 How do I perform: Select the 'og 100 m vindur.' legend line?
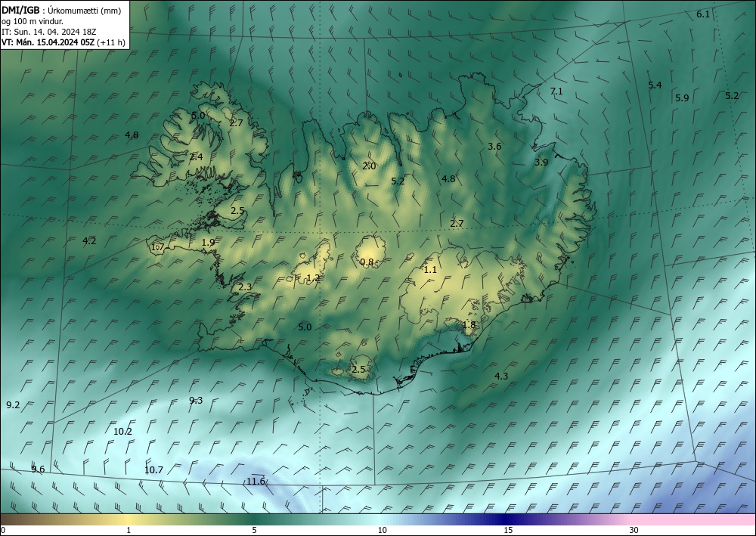33,21
